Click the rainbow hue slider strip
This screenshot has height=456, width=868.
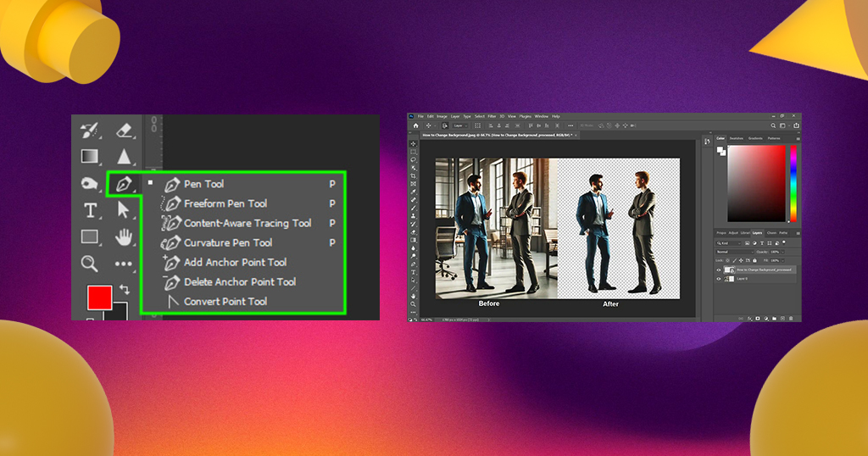click(793, 184)
